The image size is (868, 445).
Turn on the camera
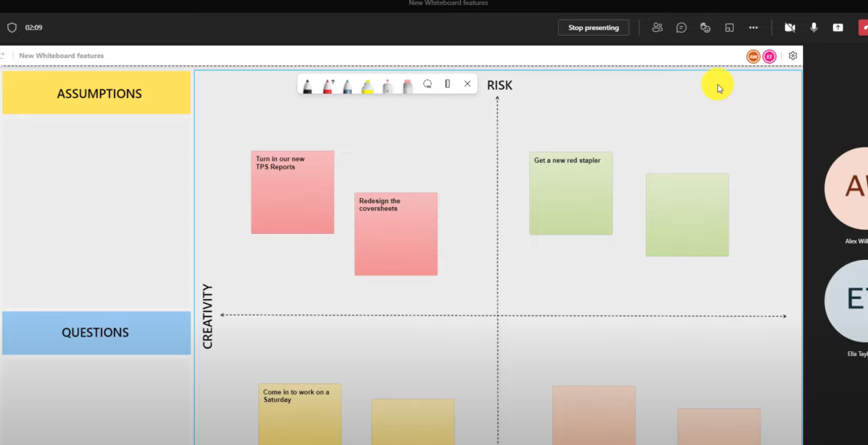click(x=789, y=28)
